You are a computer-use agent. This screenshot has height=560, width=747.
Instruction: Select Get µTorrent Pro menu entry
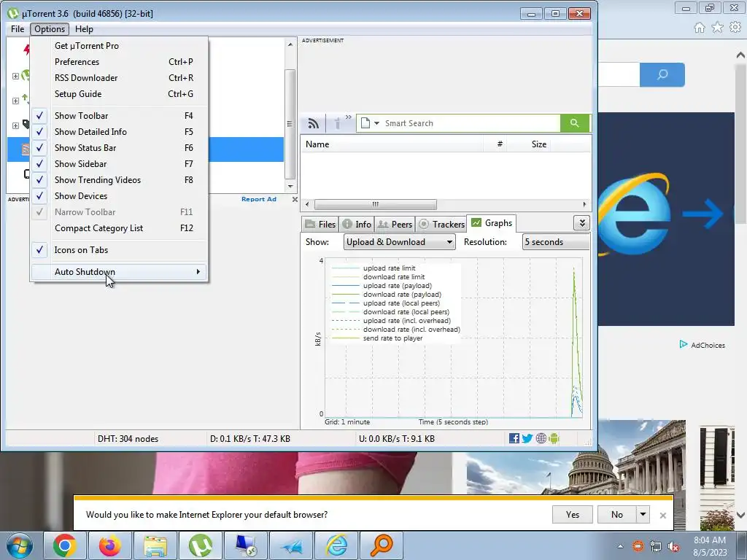point(119,46)
